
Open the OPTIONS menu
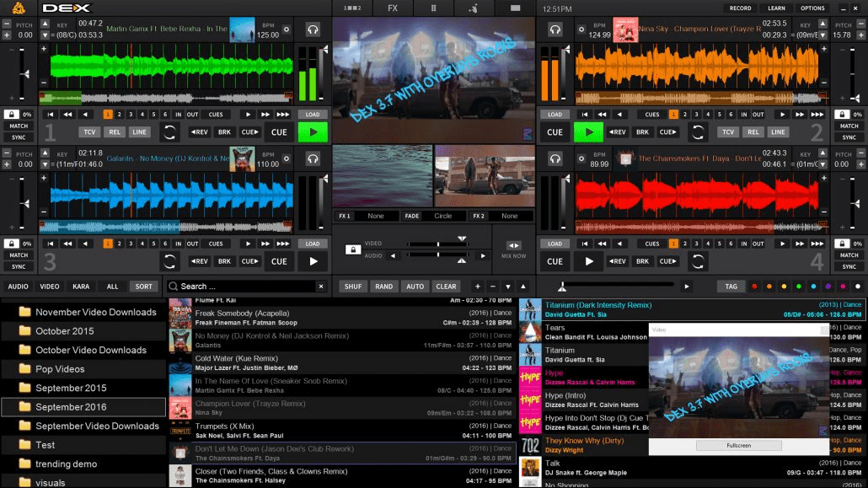812,8
